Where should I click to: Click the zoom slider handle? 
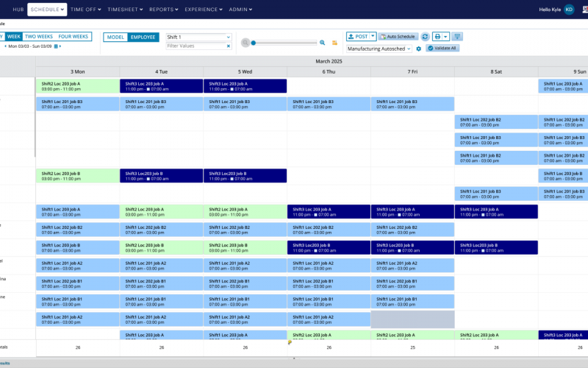pyautogui.click(x=254, y=43)
